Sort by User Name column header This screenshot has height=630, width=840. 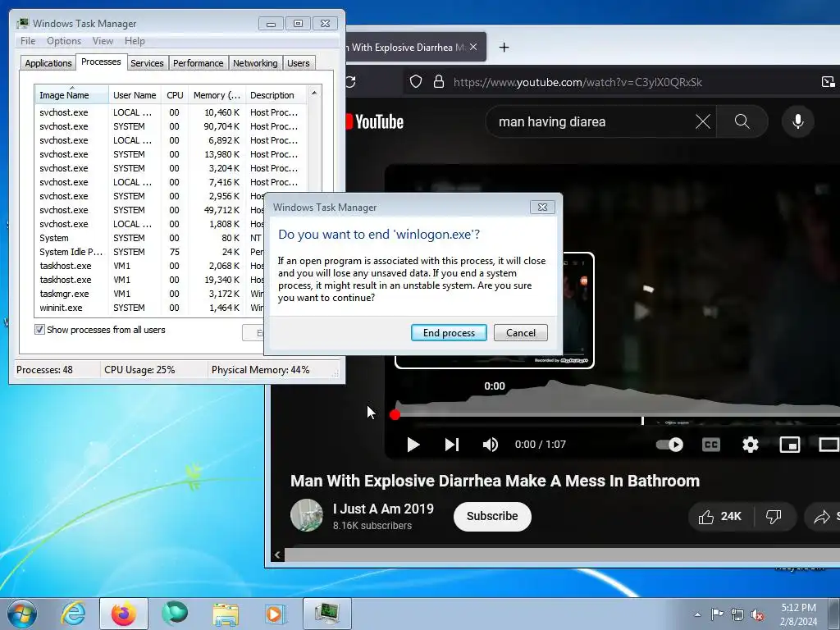pos(135,95)
